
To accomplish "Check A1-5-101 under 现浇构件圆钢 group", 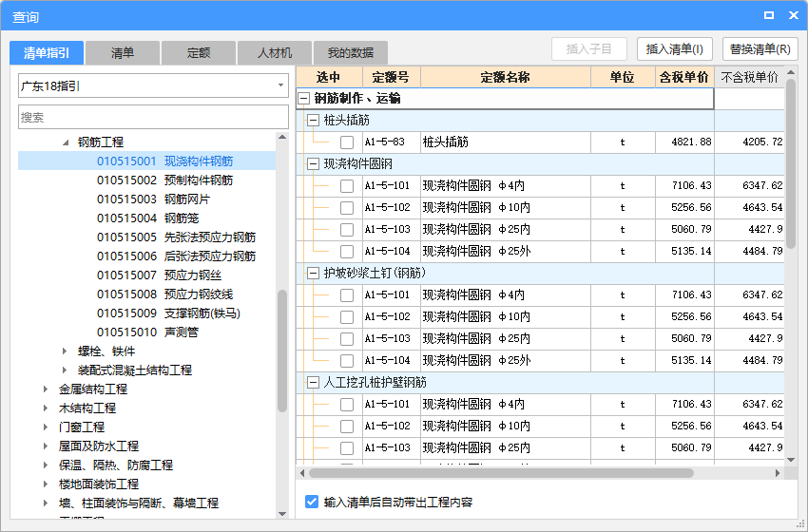I will point(347,186).
